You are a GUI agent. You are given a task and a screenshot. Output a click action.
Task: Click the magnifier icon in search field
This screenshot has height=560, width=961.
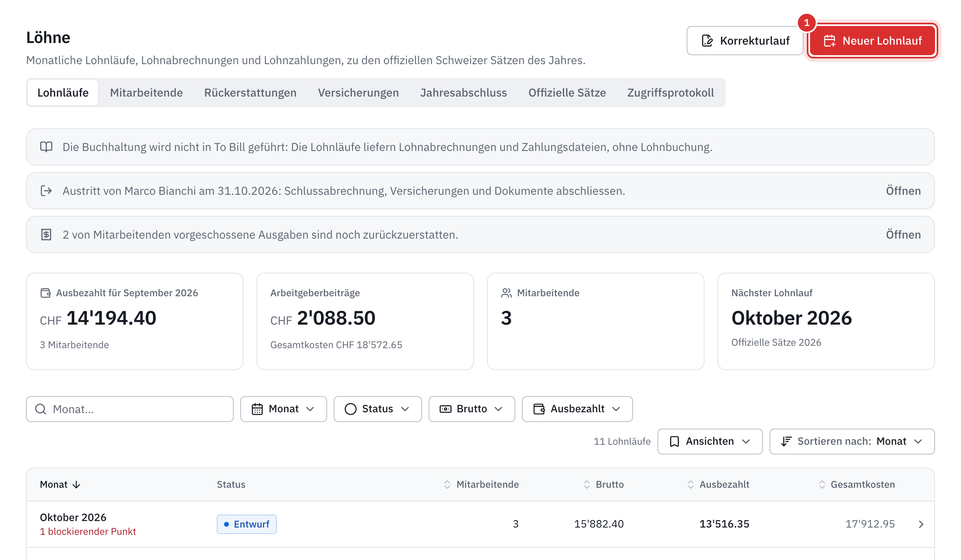tap(41, 409)
